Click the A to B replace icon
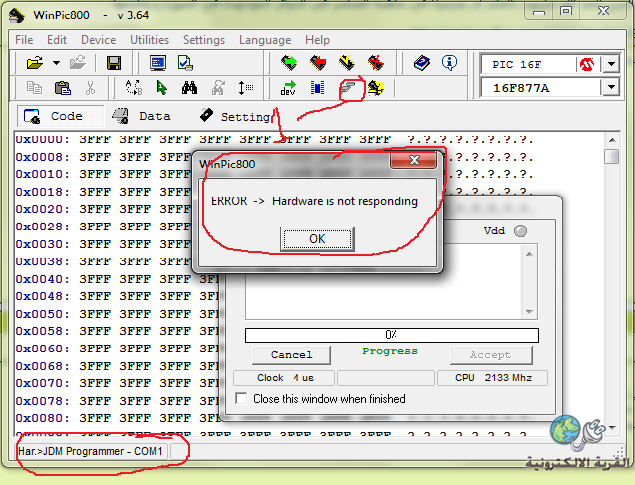 click(x=134, y=87)
